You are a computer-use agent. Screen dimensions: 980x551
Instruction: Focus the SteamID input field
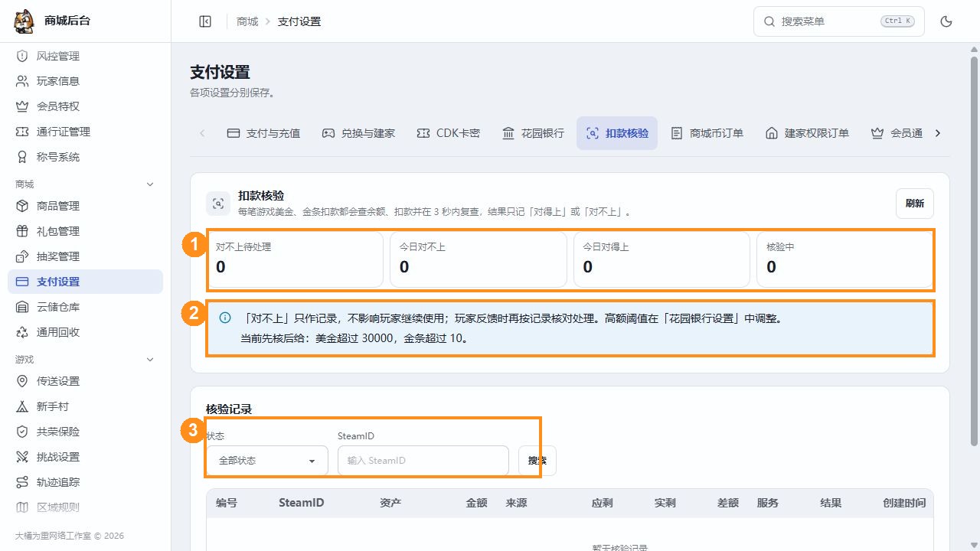pyautogui.click(x=423, y=461)
